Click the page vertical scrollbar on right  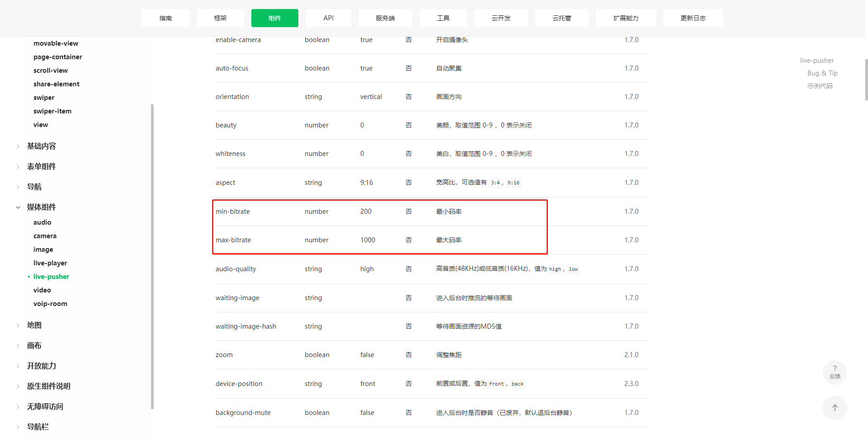point(866,80)
